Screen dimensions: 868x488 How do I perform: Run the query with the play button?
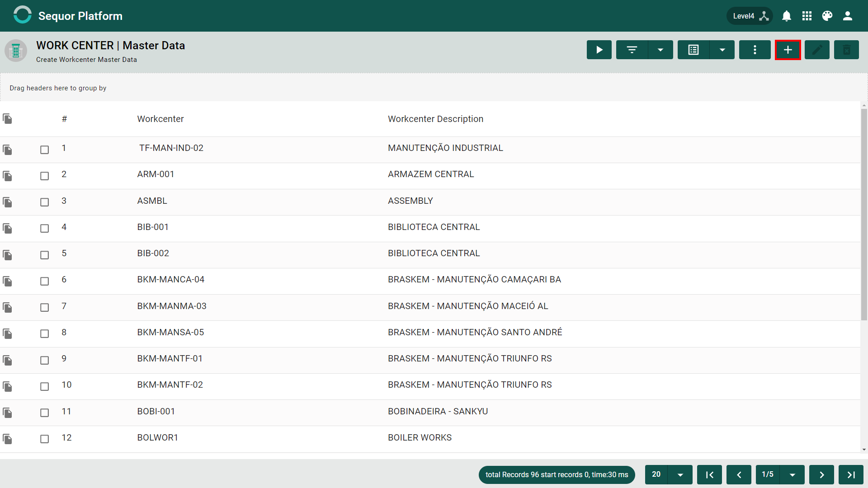pyautogui.click(x=599, y=50)
